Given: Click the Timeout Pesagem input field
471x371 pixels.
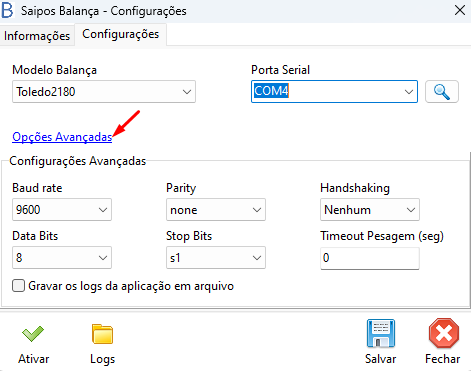Looking at the screenshot, I should pyautogui.click(x=370, y=258).
